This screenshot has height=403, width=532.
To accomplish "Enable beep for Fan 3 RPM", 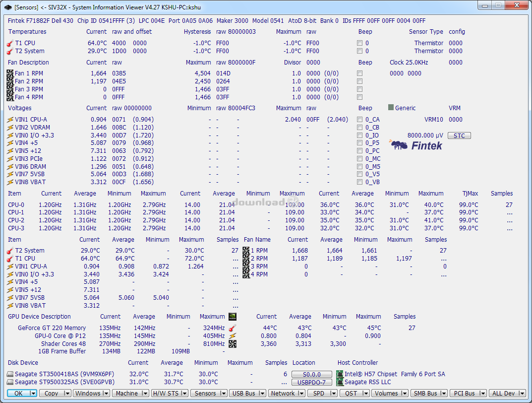I will click(x=359, y=89).
